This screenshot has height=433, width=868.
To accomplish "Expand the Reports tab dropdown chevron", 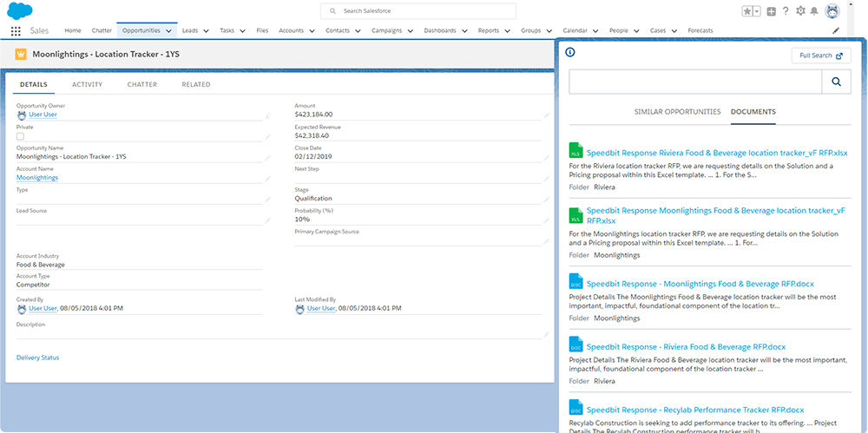I will 507,31.
